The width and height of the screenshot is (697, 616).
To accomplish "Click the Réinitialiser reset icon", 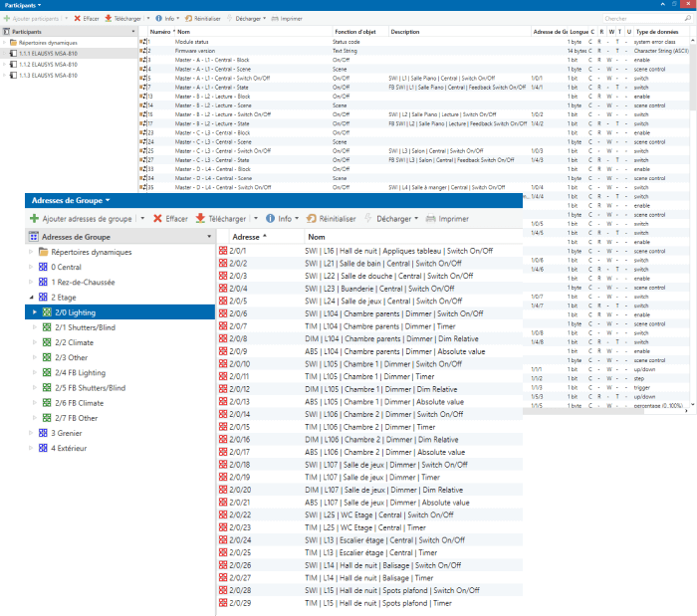I will tap(312, 218).
